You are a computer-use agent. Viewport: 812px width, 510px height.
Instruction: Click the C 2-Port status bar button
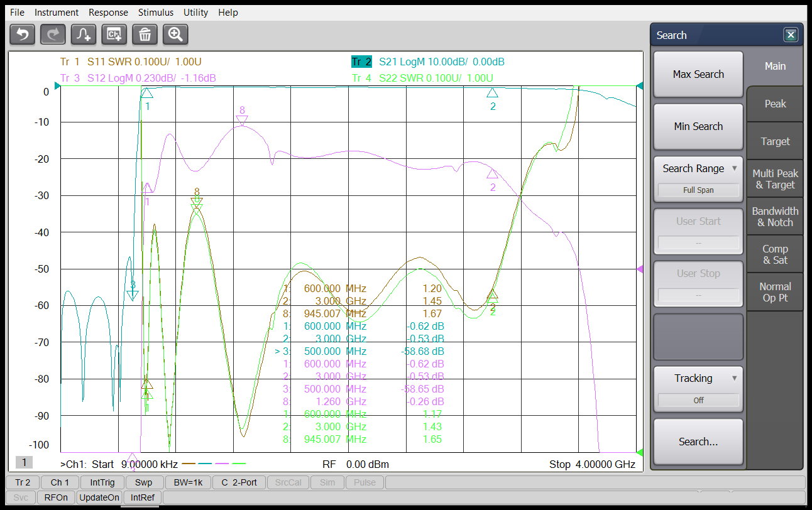239,482
